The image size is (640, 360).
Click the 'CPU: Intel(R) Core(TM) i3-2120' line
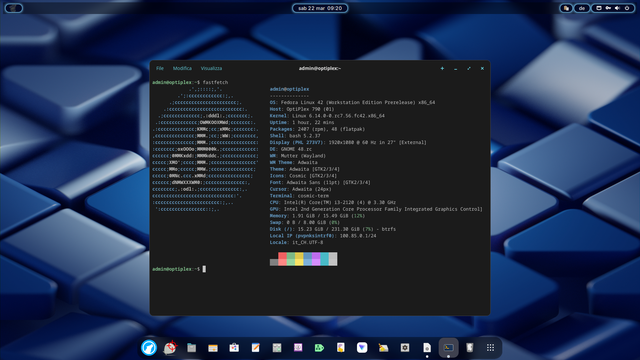coord(333,202)
